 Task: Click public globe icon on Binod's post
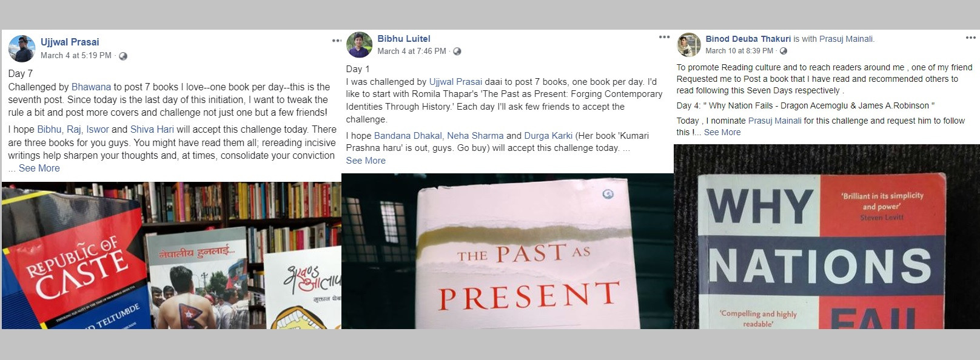click(x=784, y=51)
